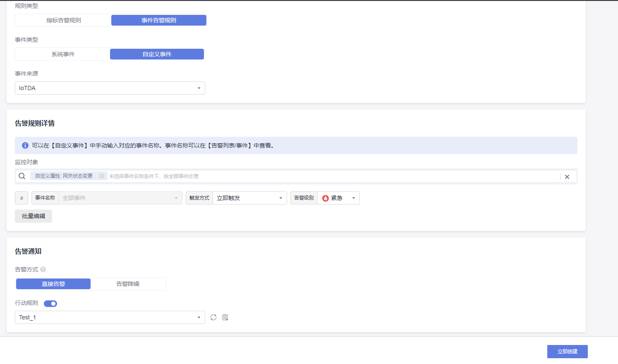The width and height of the screenshot is (618, 364).
Task: Click the banner text about 自定义事件
Action: point(153,145)
